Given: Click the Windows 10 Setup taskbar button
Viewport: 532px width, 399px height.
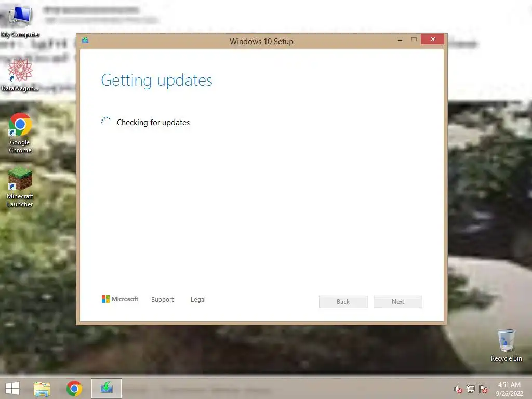Looking at the screenshot, I should click(x=106, y=389).
